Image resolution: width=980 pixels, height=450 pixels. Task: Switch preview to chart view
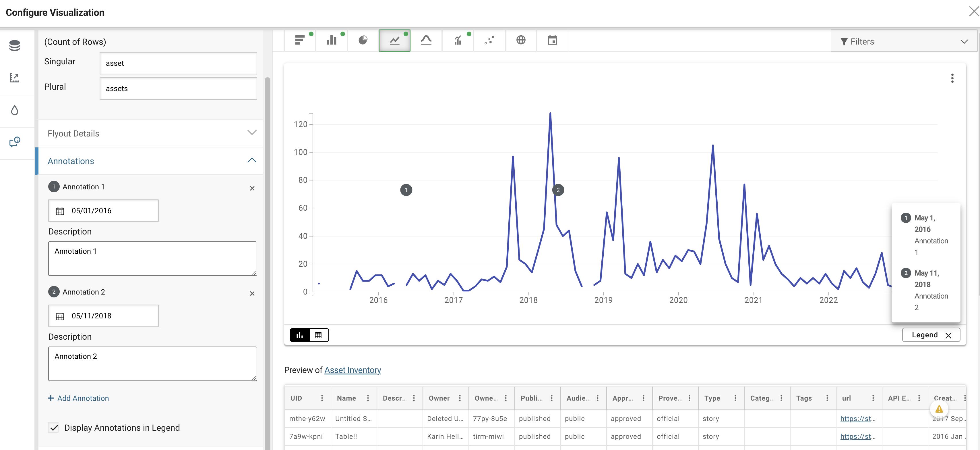300,335
